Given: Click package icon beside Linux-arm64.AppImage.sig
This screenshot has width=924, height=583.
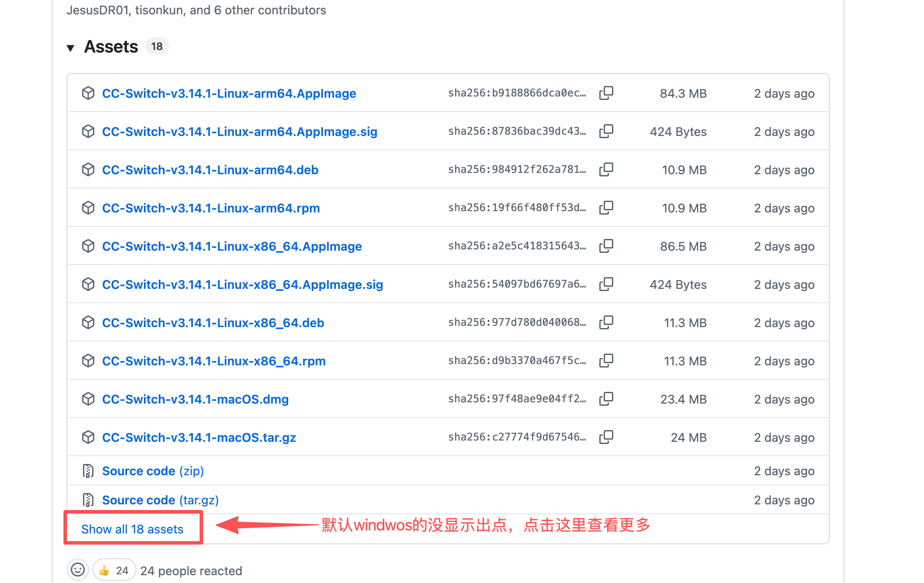Looking at the screenshot, I should click(x=88, y=131).
